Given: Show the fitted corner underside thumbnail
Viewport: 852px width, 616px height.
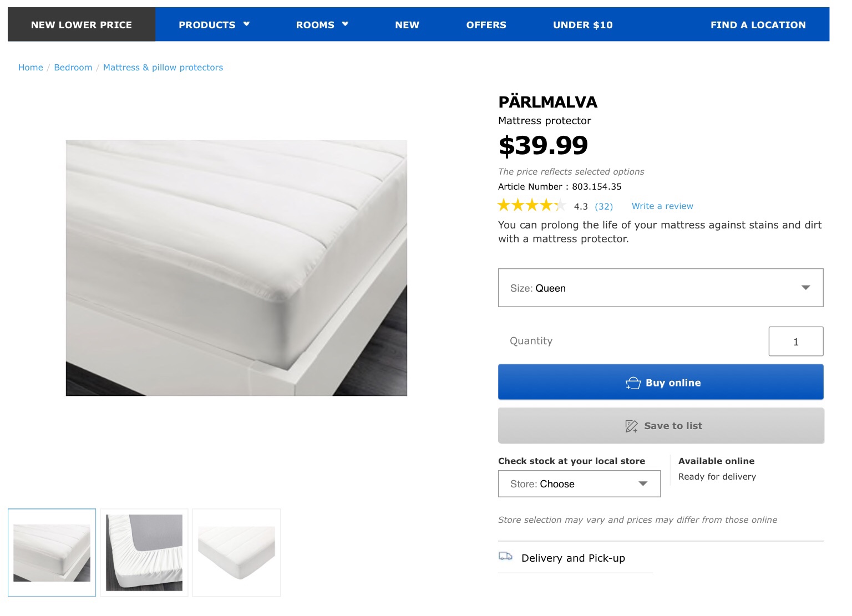Looking at the screenshot, I should pyautogui.click(x=144, y=553).
